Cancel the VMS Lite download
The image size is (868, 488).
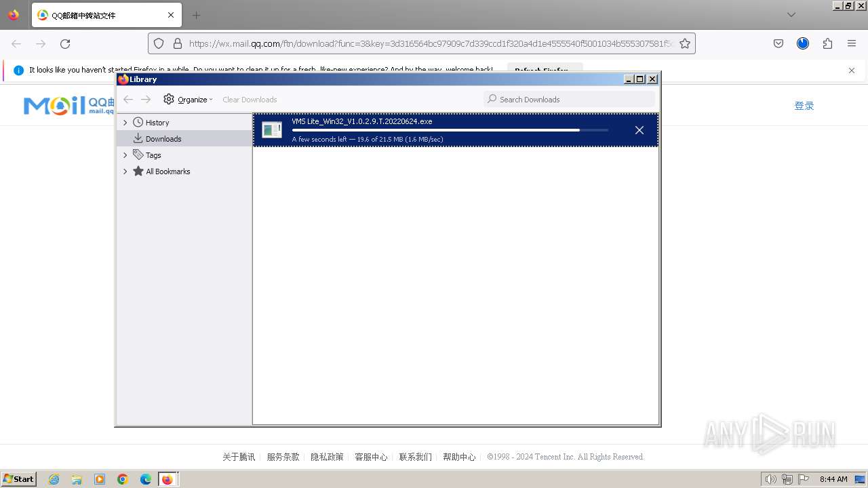(x=639, y=130)
